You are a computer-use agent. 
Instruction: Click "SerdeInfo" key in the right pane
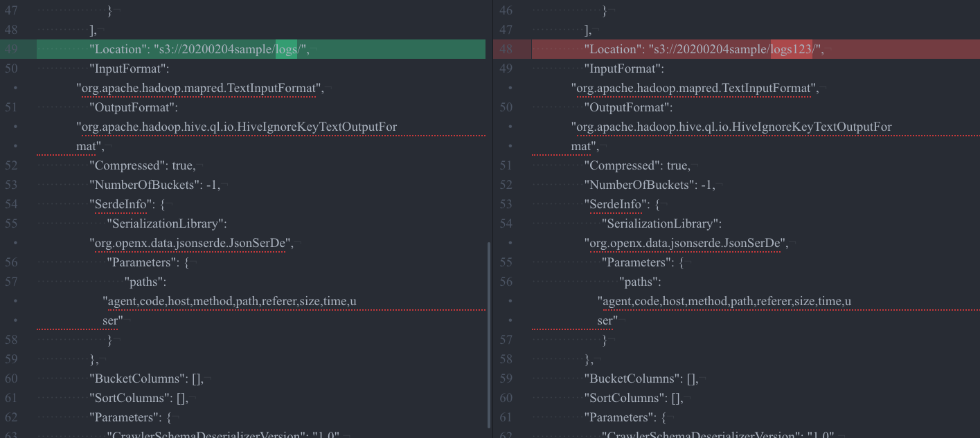tap(617, 204)
